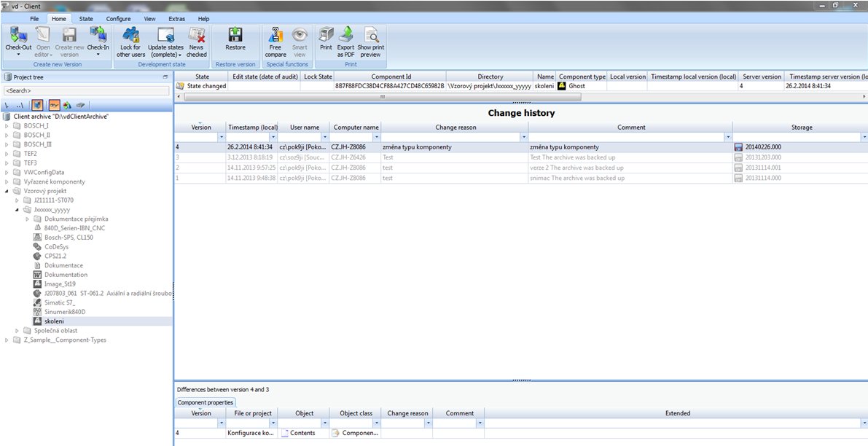Click the first arrow icon in tree toolbar
Viewport: 868px width, 446px height.
7,105
